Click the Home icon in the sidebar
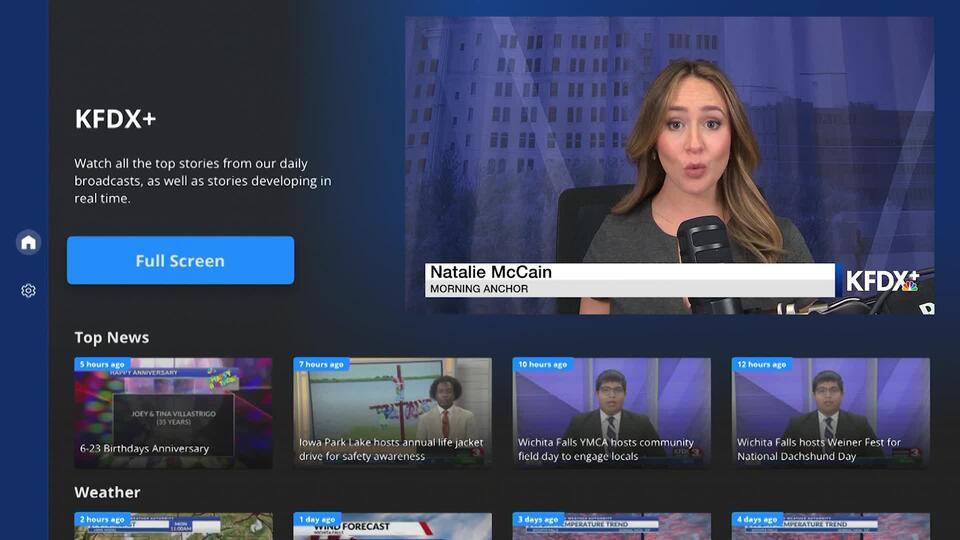 (28, 242)
